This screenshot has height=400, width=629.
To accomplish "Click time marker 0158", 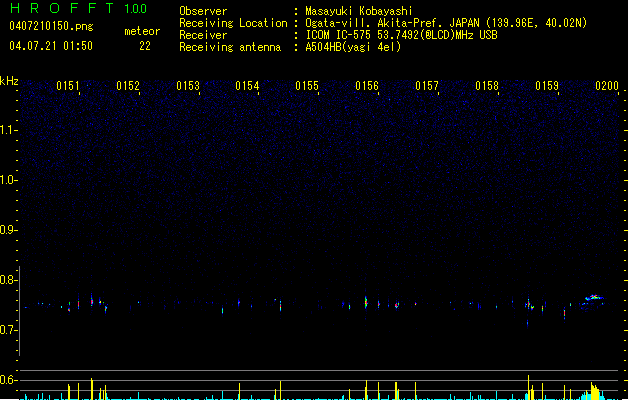I will coord(487,86).
